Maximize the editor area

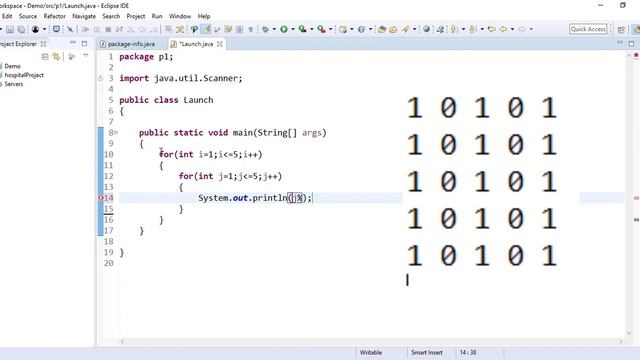point(631,43)
